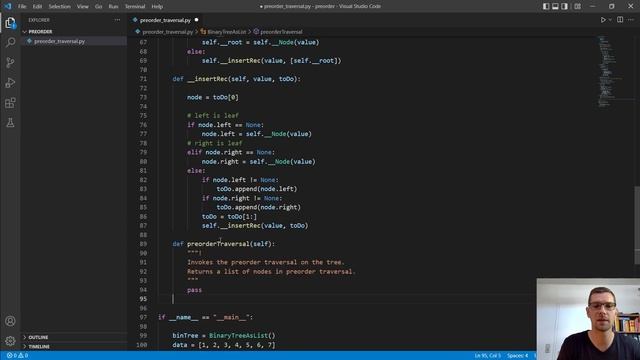The width and height of the screenshot is (640, 360).
Task: Click preorder_traversal.py breadcrumb segment
Action: point(167,32)
